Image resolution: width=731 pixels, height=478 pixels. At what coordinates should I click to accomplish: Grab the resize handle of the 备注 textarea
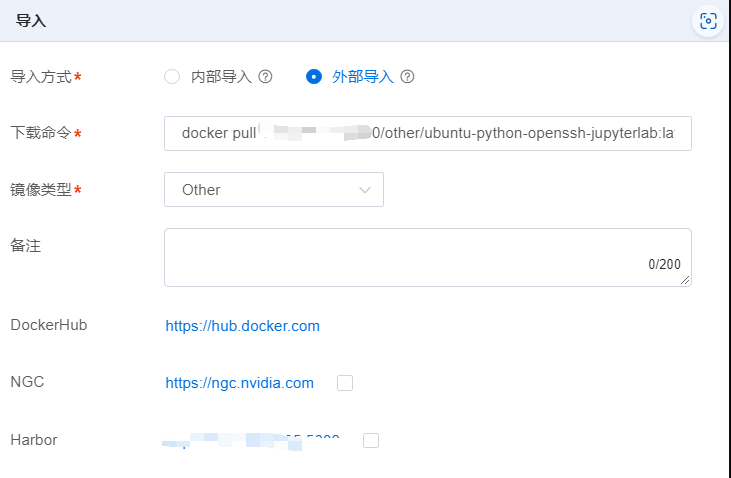(686, 281)
